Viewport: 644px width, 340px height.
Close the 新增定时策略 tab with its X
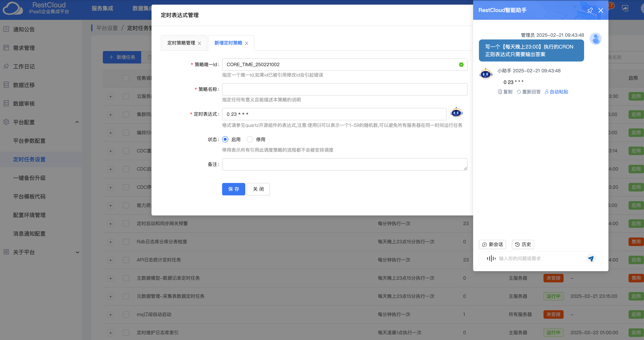click(246, 43)
